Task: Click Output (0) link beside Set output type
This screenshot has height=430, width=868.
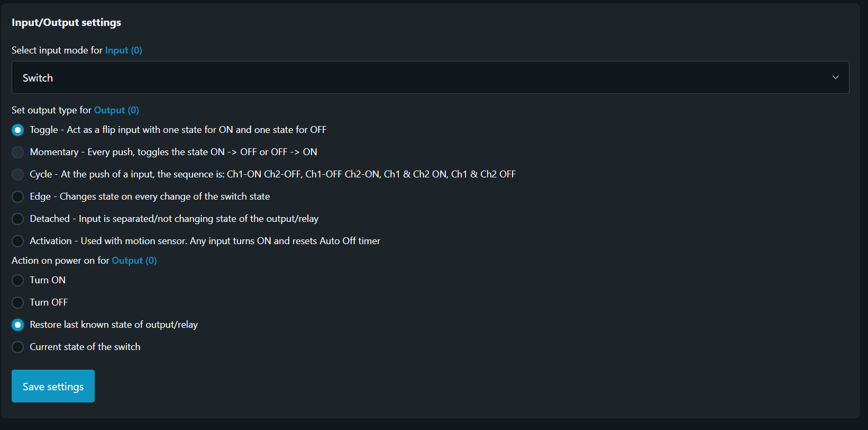Action: tap(116, 110)
